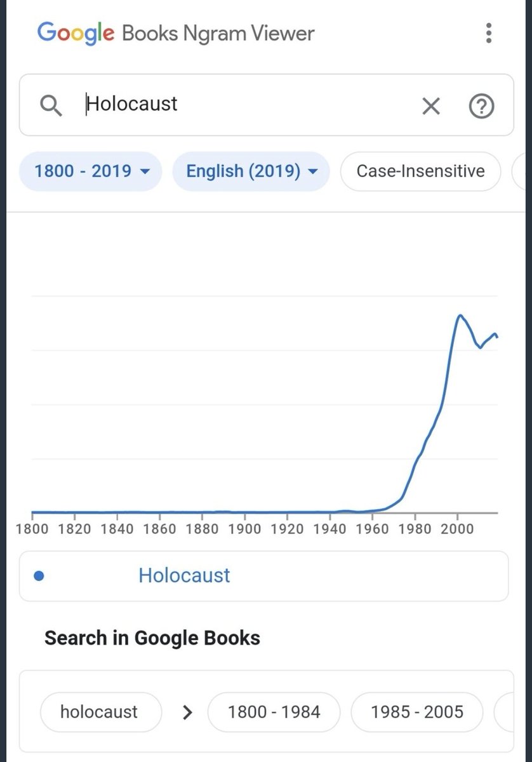
Task: Expand the English (2019) corpus dropdown
Action: pyautogui.click(x=251, y=171)
